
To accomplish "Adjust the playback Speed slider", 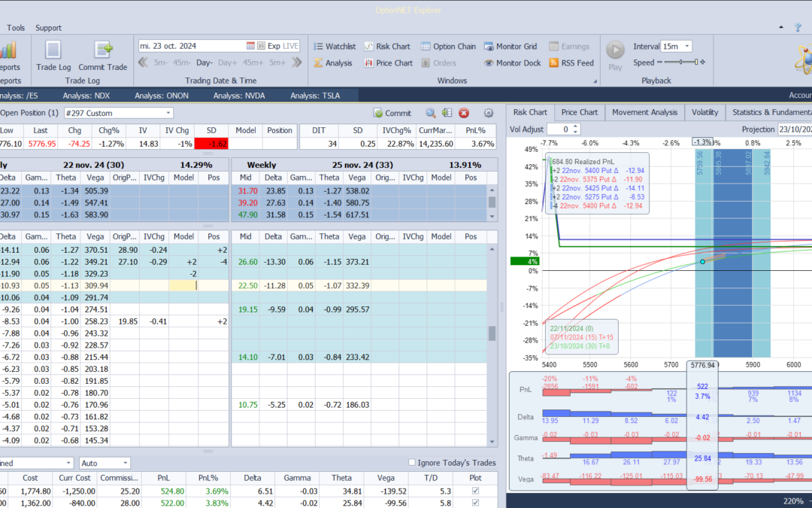I will (x=681, y=62).
